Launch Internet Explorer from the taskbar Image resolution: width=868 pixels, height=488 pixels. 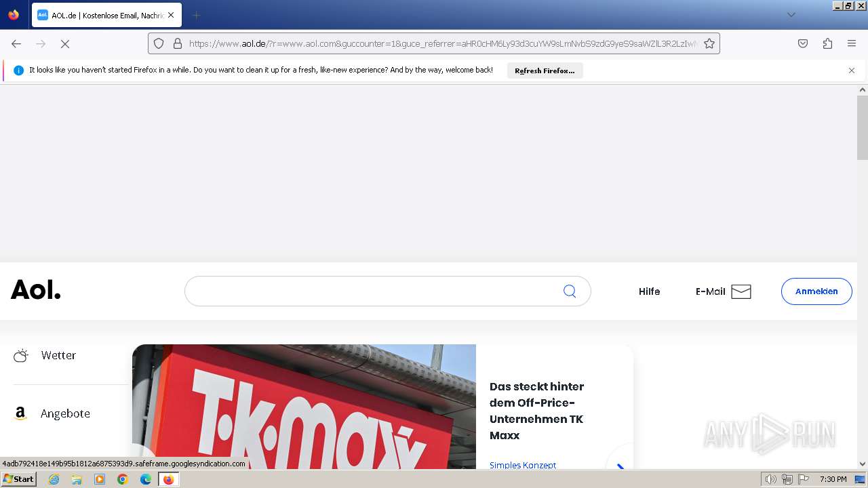(x=54, y=479)
